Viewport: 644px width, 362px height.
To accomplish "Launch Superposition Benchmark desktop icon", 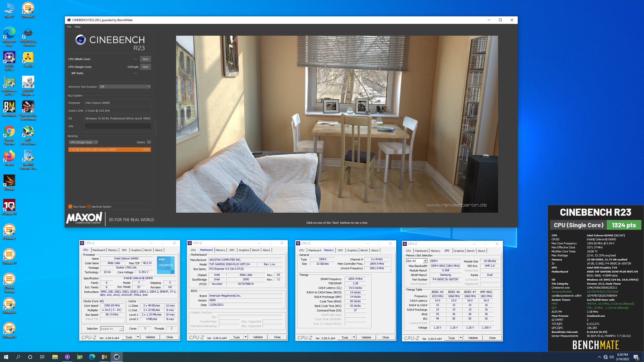I will click(x=28, y=111).
